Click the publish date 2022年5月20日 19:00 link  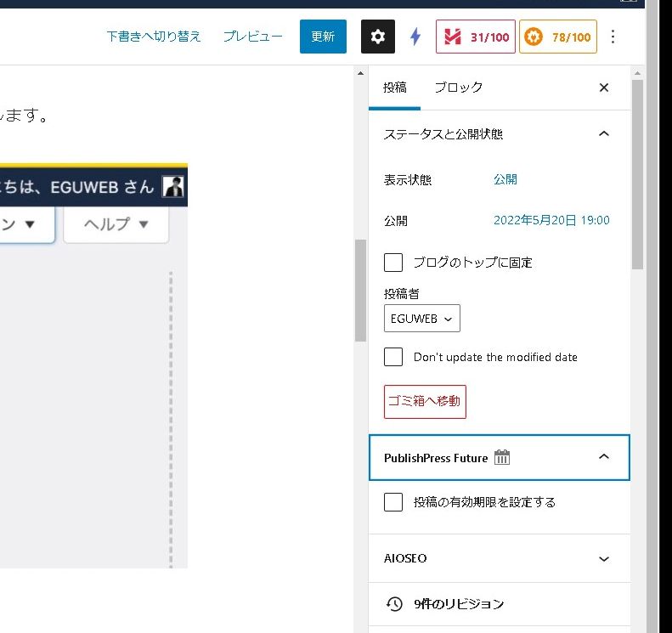[551, 220]
